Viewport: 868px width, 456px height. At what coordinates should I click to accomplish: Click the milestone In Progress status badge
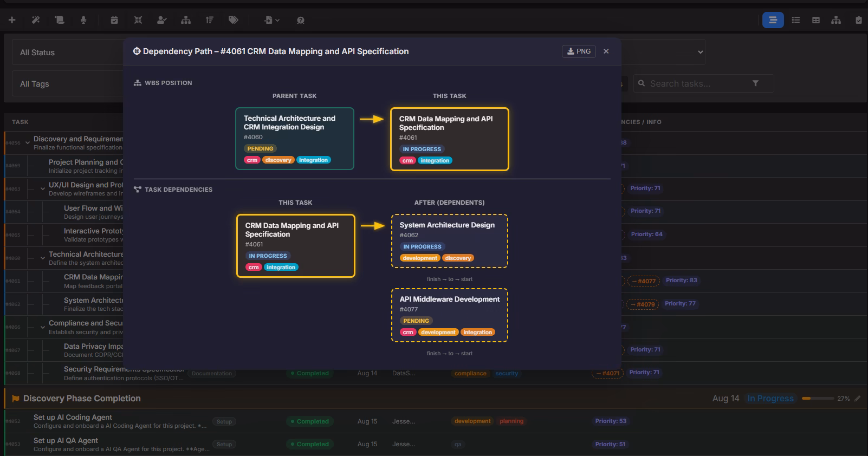770,399
